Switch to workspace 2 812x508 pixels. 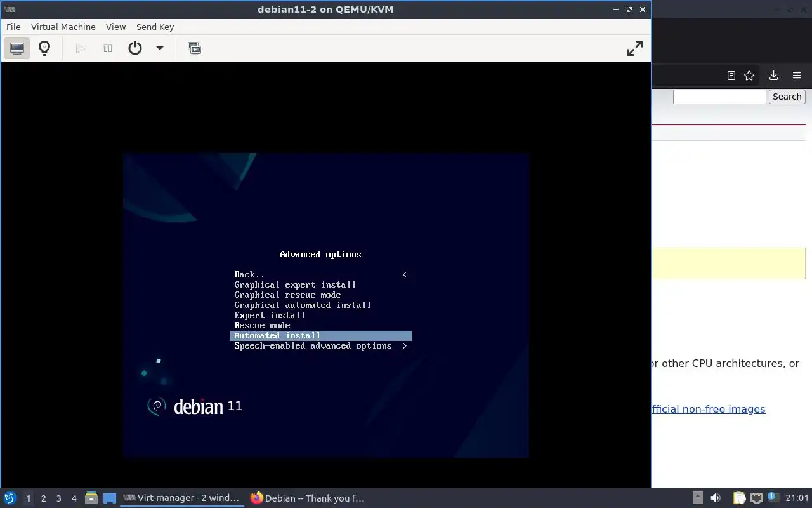tap(43, 498)
